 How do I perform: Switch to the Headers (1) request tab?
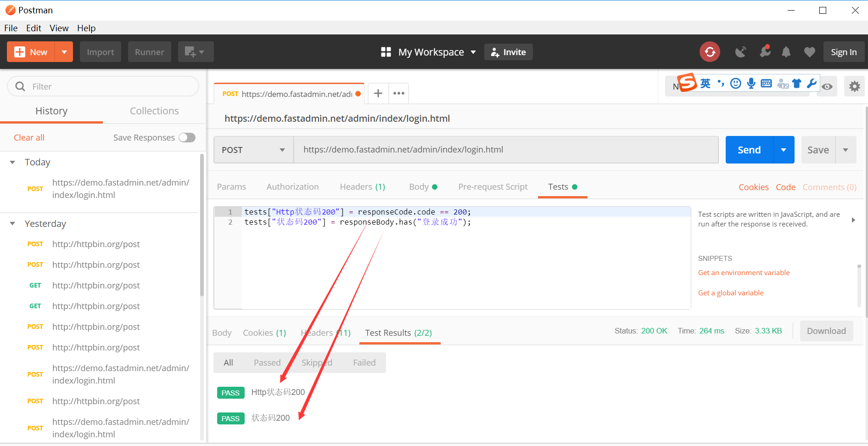click(362, 187)
